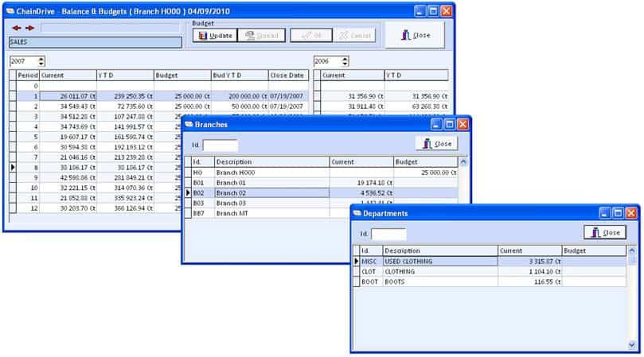
Task: Click the SALES account field
Action: pyautogui.click(x=96, y=42)
